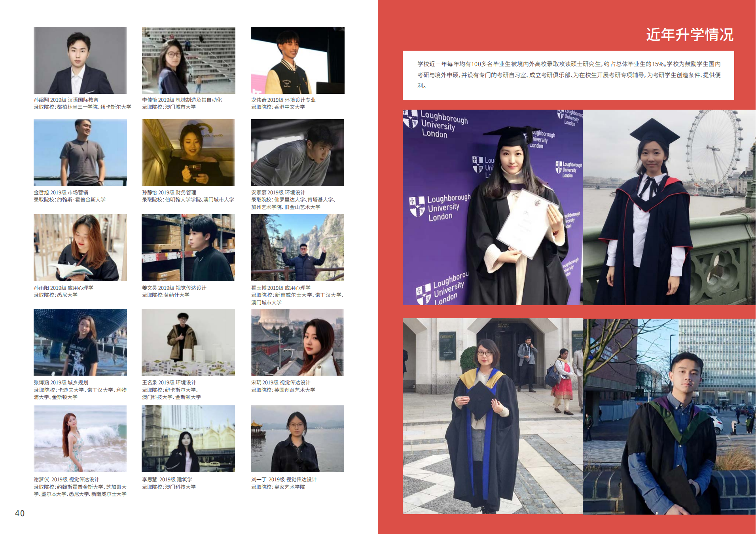Select male graduate photo with green-purple hood

[x=669, y=416]
